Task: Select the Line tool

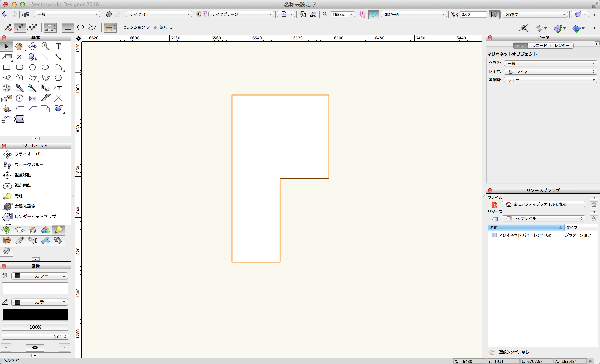Action: pyautogui.click(x=46, y=57)
